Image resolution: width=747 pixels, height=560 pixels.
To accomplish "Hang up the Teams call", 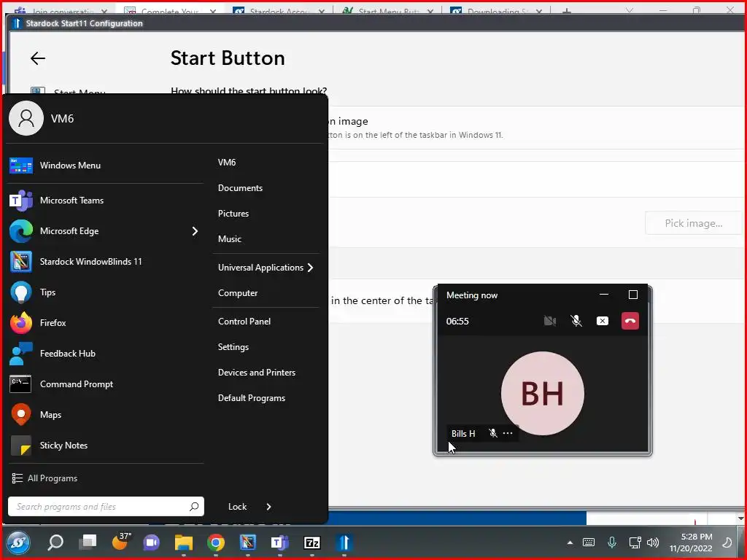I will point(630,321).
